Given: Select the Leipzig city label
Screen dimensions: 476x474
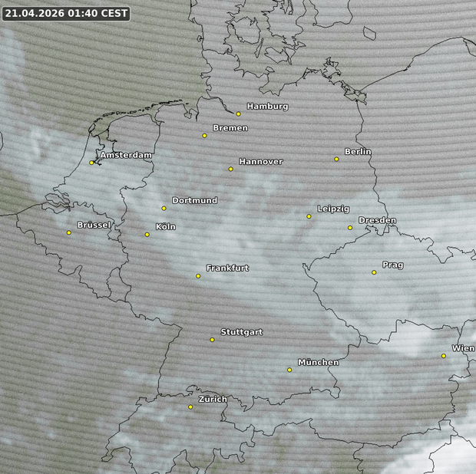Looking at the screenshot, I should tap(333, 209).
